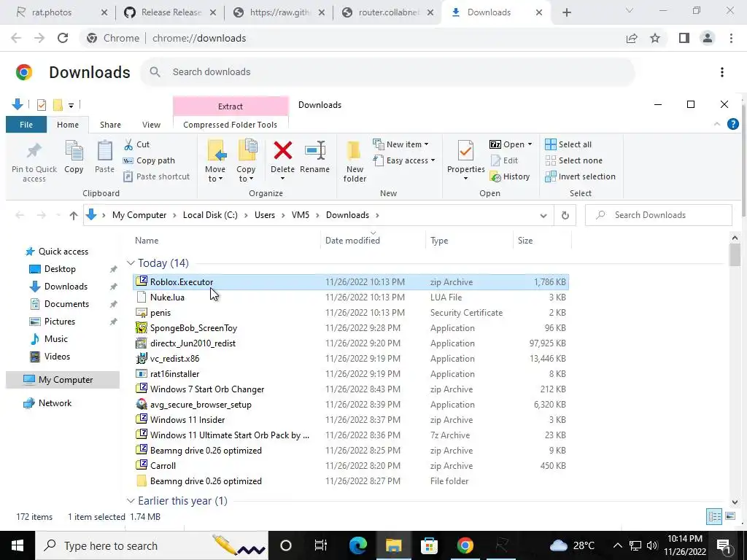Click the Properties checkmark icon
This screenshot has width=747, height=560.
click(x=465, y=151)
